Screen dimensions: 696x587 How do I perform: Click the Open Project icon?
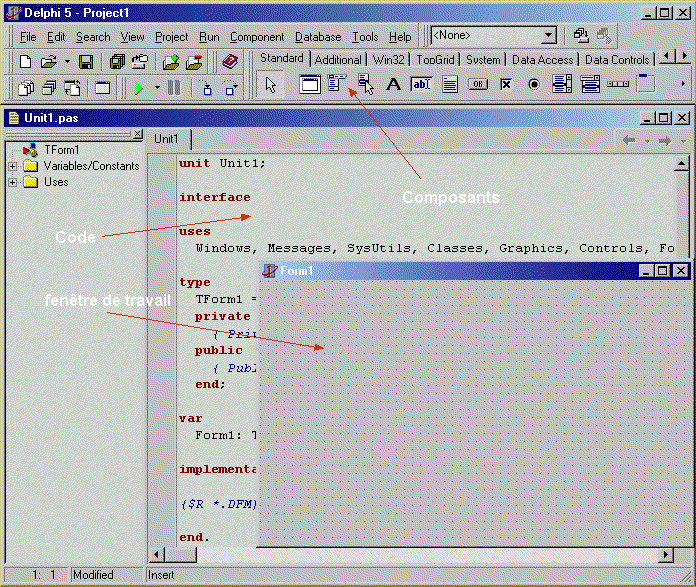[x=140, y=61]
